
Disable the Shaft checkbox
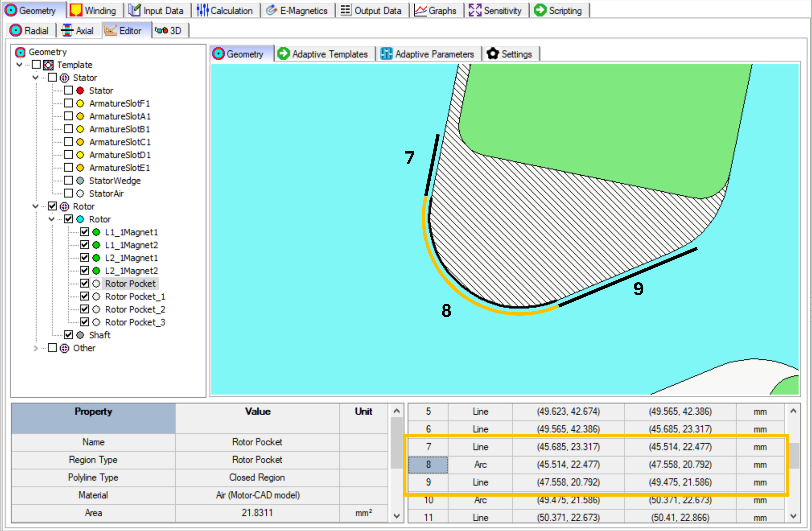point(68,335)
